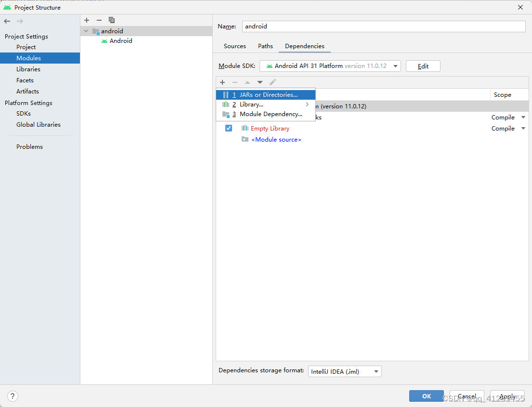Collapse the android node in the module tree
This screenshot has width=532, height=407.
[x=86, y=31]
